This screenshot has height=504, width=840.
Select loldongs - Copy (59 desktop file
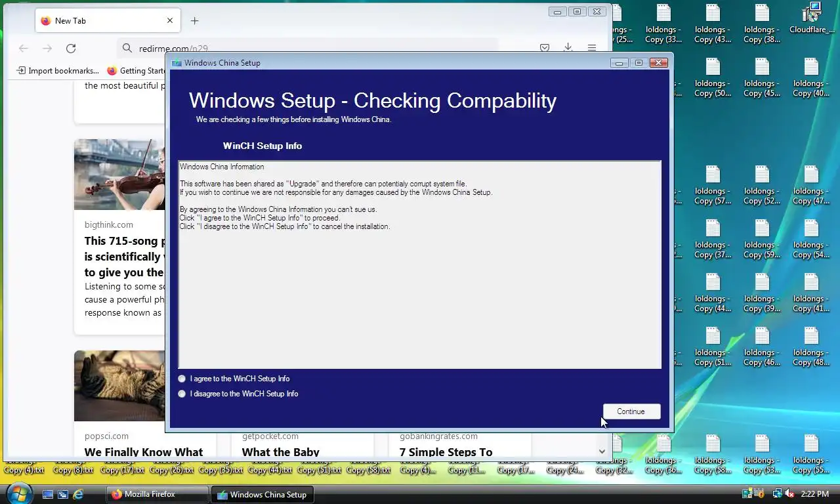(762, 239)
